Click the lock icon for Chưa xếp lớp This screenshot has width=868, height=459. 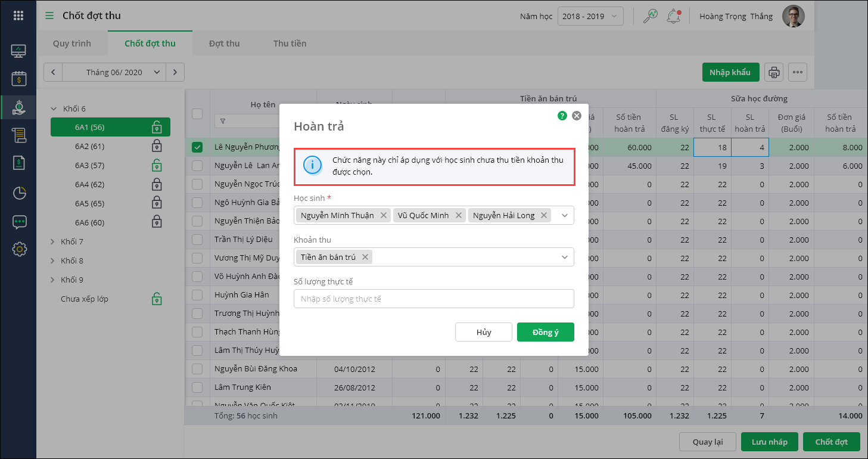pyautogui.click(x=157, y=299)
